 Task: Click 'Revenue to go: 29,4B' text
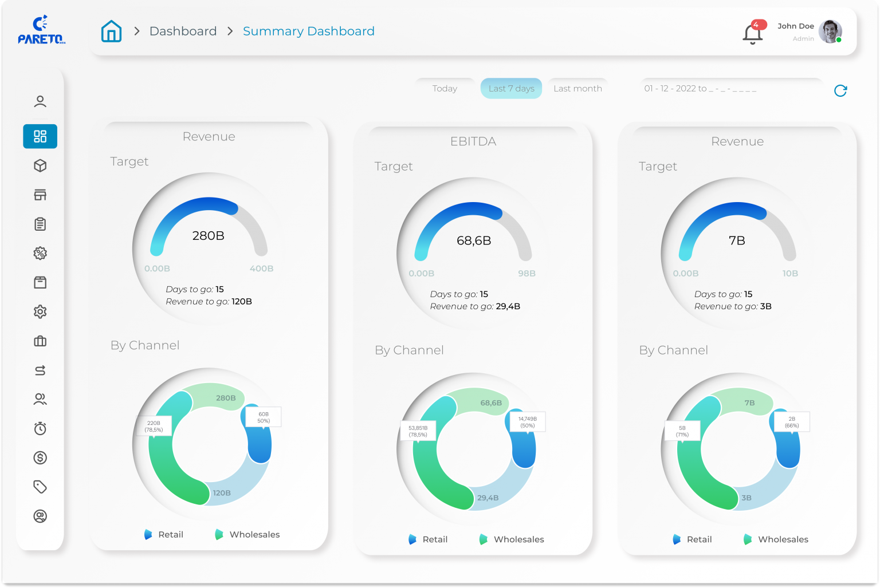[x=475, y=306]
